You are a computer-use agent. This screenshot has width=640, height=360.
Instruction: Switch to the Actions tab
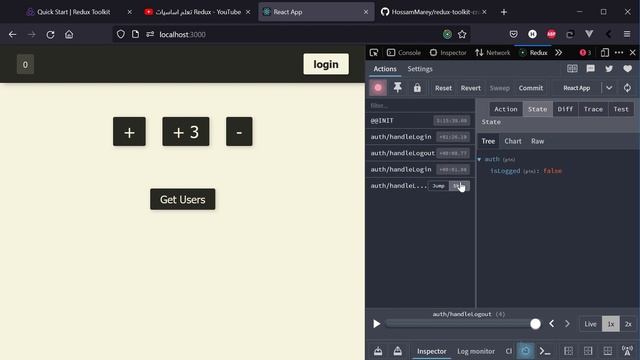click(385, 69)
